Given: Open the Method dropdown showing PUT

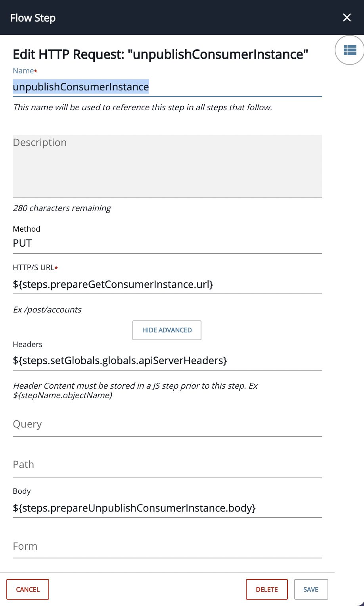Looking at the screenshot, I should (x=167, y=243).
